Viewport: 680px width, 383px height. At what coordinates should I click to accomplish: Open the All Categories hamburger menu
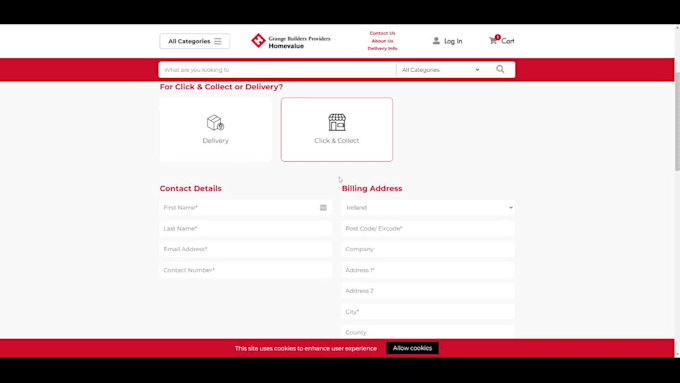pyautogui.click(x=195, y=41)
